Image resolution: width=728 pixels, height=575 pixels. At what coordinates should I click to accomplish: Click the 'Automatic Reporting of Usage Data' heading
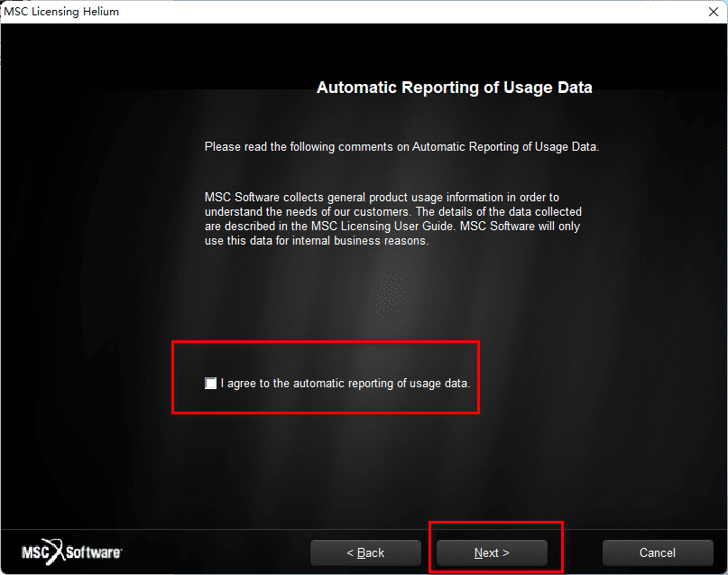tap(454, 88)
